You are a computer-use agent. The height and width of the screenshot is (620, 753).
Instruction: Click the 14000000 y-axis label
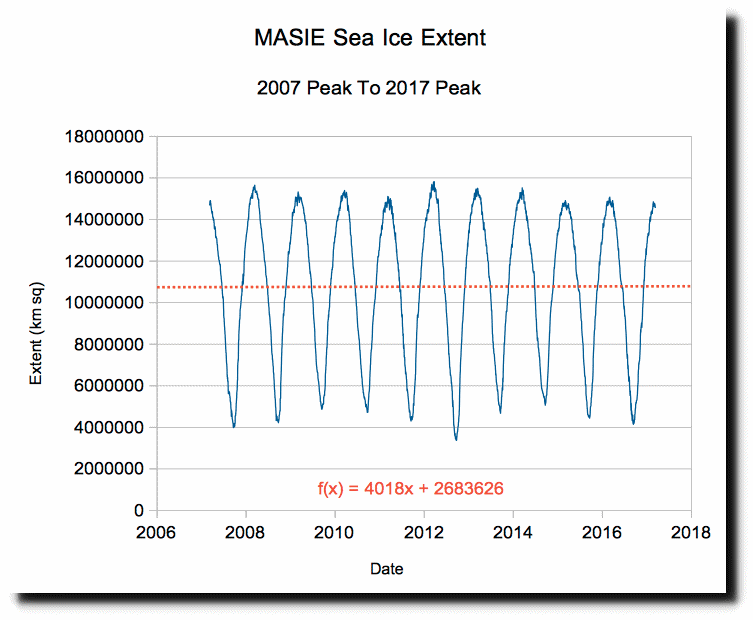(x=104, y=219)
